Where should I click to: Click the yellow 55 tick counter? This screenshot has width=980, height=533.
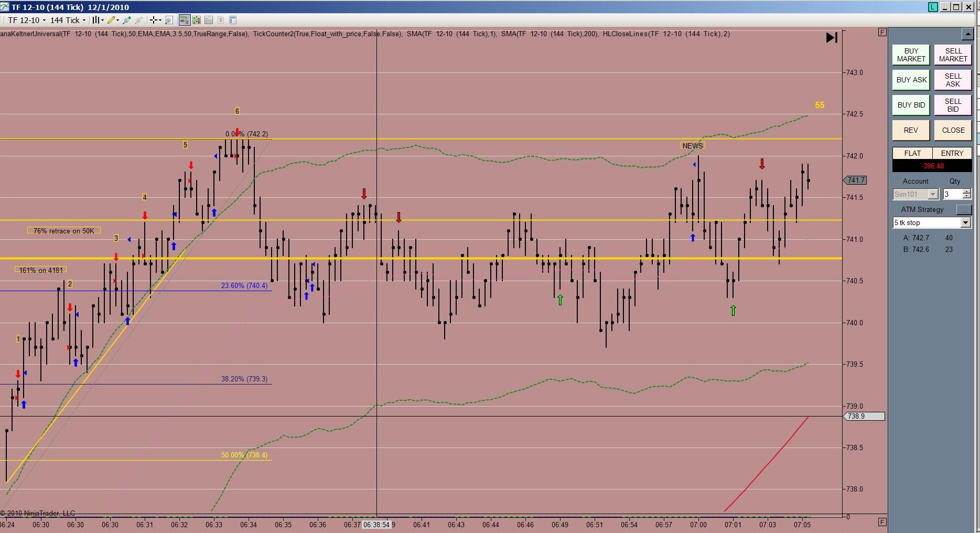point(820,105)
